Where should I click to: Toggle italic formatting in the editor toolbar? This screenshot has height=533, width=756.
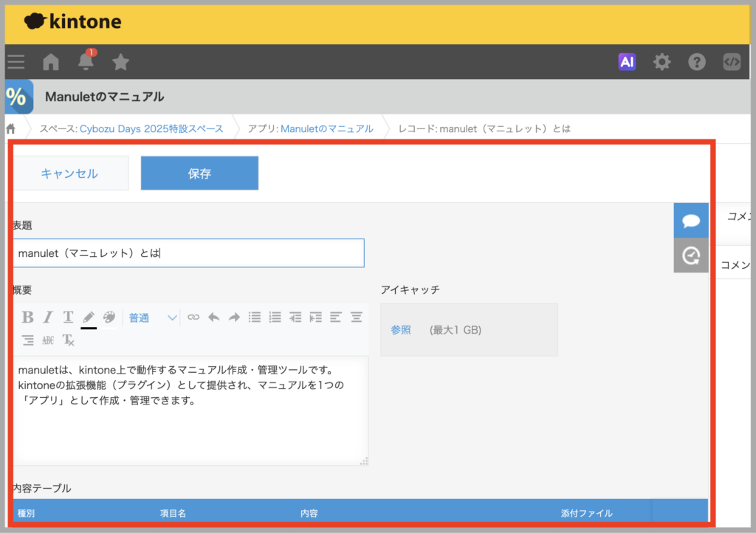tap(48, 317)
